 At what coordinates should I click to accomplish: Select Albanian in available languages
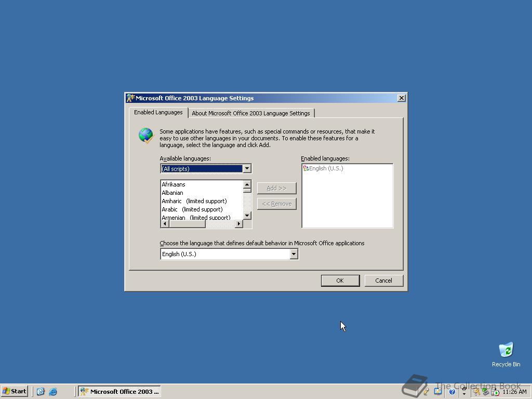(x=202, y=193)
